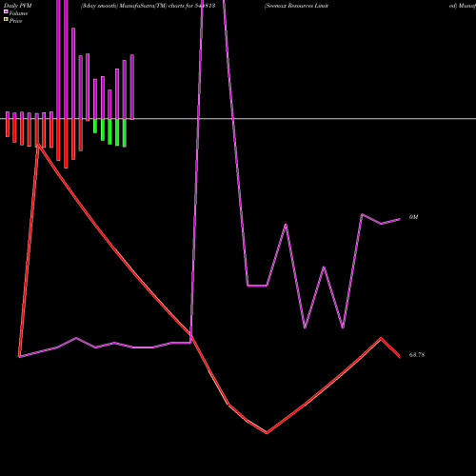The height and width of the screenshot is (476, 476).
Task: Click the red-green Price legend swatch
Action: [x=6, y=20]
